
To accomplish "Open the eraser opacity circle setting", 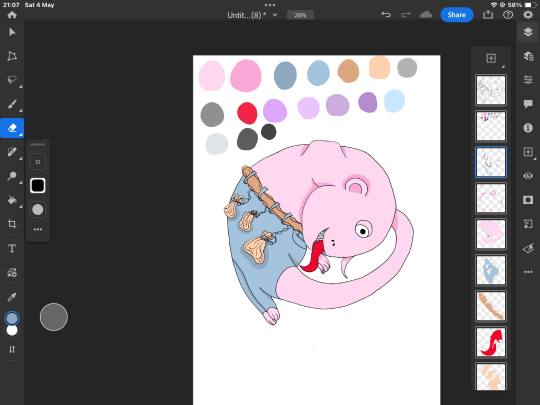I will click(38, 209).
